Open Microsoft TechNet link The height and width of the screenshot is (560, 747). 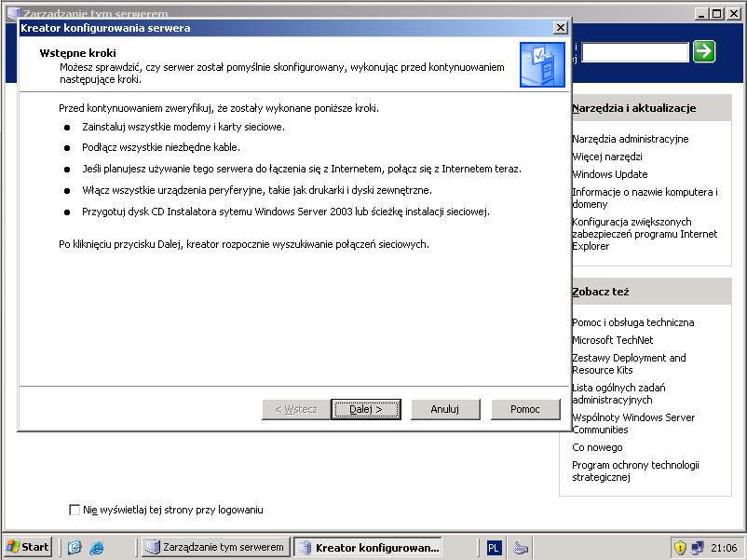pyautogui.click(x=612, y=340)
